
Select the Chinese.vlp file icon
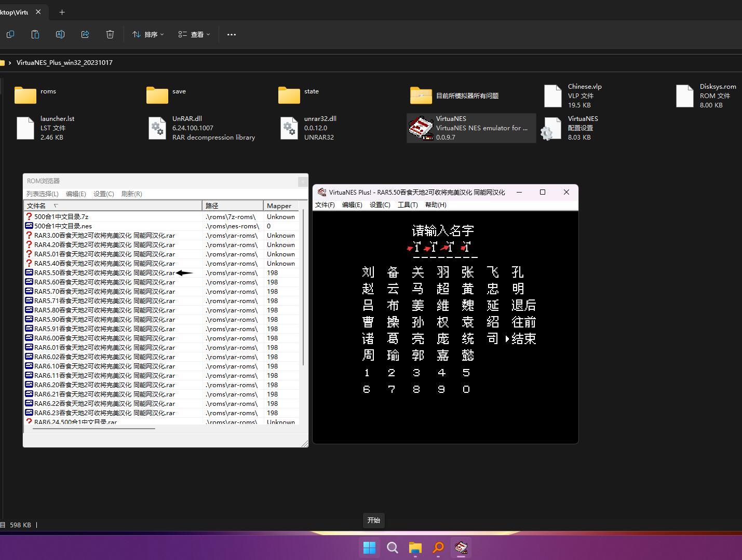[x=553, y=96]
